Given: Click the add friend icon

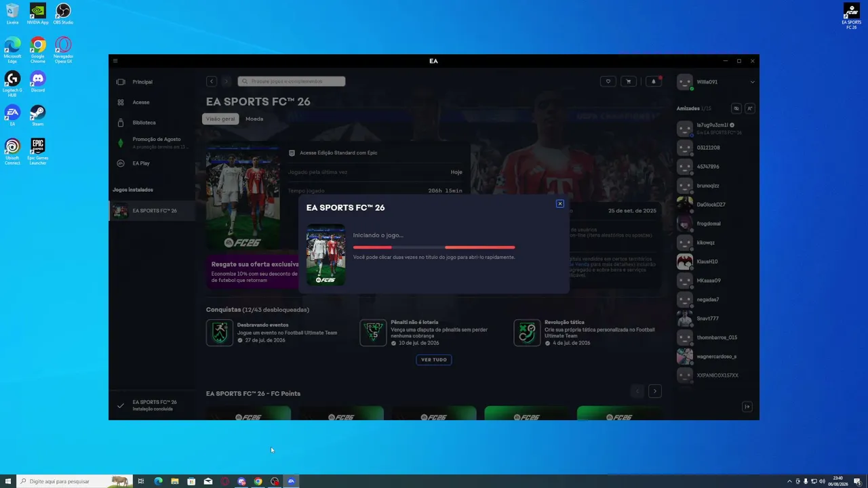Looking at the screenshot, I should click(749, 108).
